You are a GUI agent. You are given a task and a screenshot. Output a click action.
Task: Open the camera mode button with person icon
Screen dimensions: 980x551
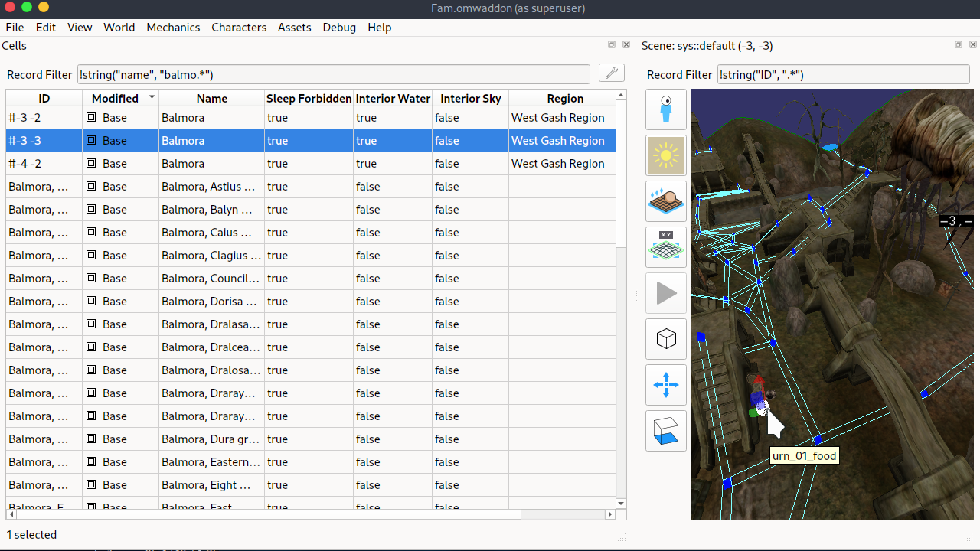point(666,109)
